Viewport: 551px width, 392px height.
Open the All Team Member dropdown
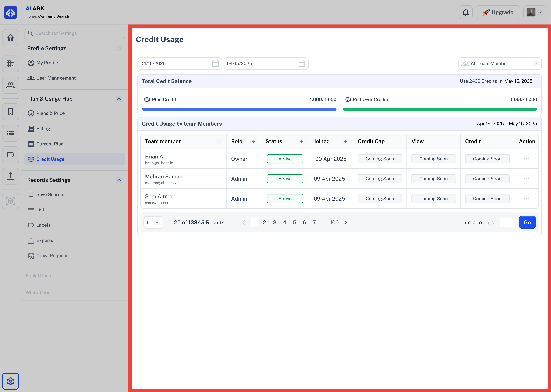(x=500, y=63)
